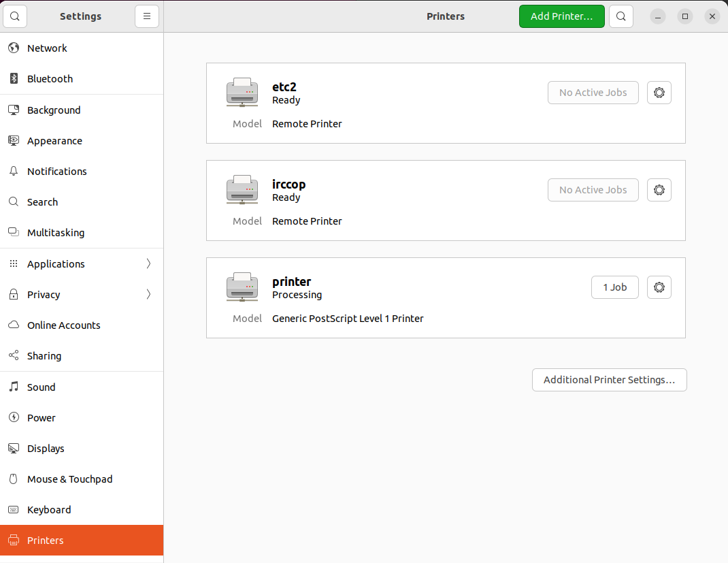Click the search icon in Settings sidebar header

pyautogui.click(x=15, y=16)
